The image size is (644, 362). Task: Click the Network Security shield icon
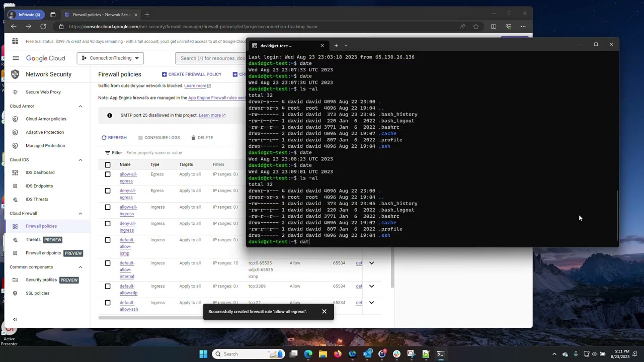15,74
